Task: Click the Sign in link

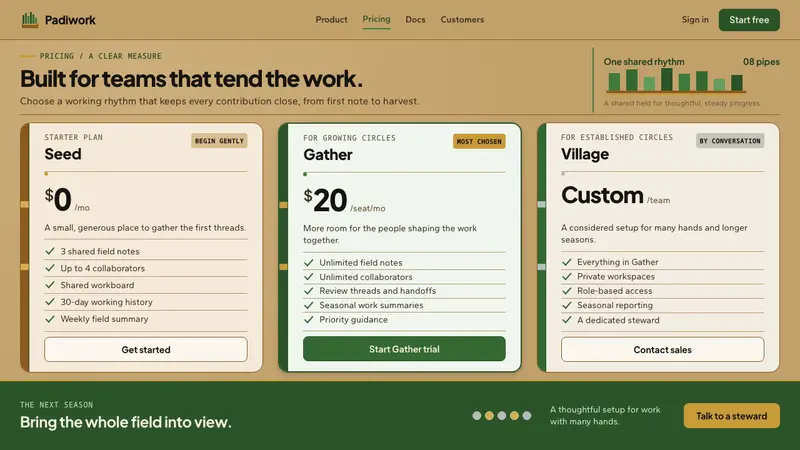Action: click(x=695, y=19)
